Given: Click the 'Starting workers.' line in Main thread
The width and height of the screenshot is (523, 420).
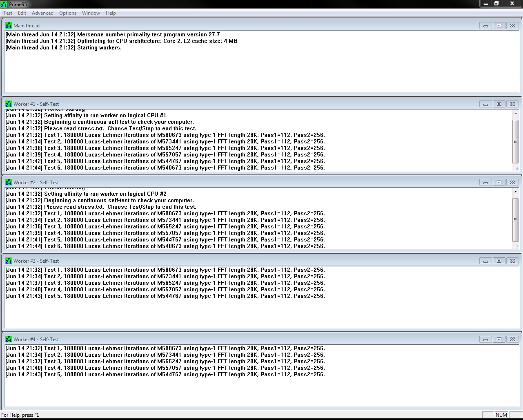Looking at the screenshot, I should pos(63,47).
